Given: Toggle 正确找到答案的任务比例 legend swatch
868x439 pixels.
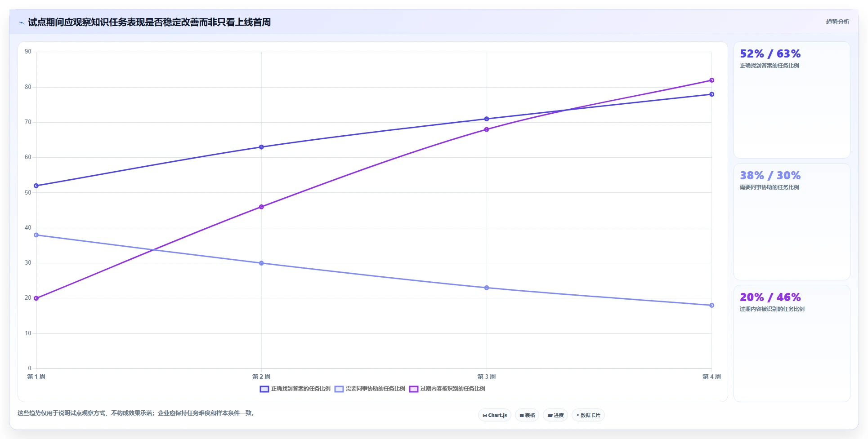Looking at the screenshot, I should [x=264, y=389].
